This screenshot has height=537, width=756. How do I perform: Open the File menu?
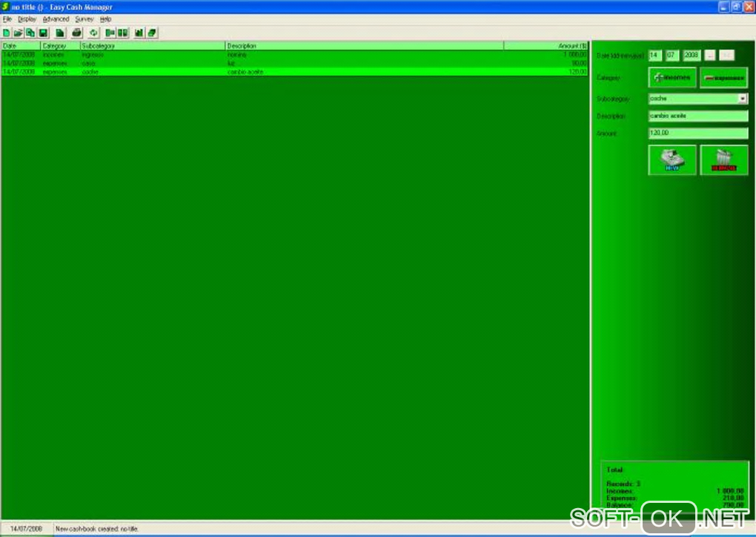point(7,19)
